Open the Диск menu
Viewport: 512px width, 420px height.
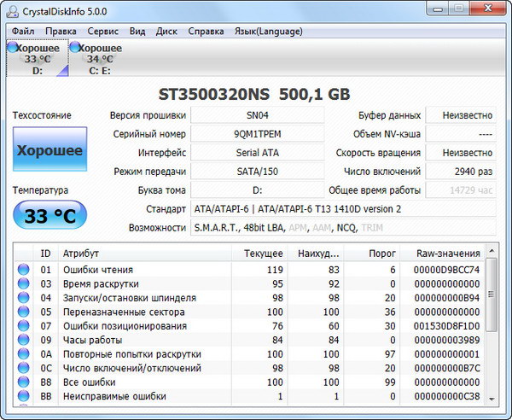pos(166,31)
